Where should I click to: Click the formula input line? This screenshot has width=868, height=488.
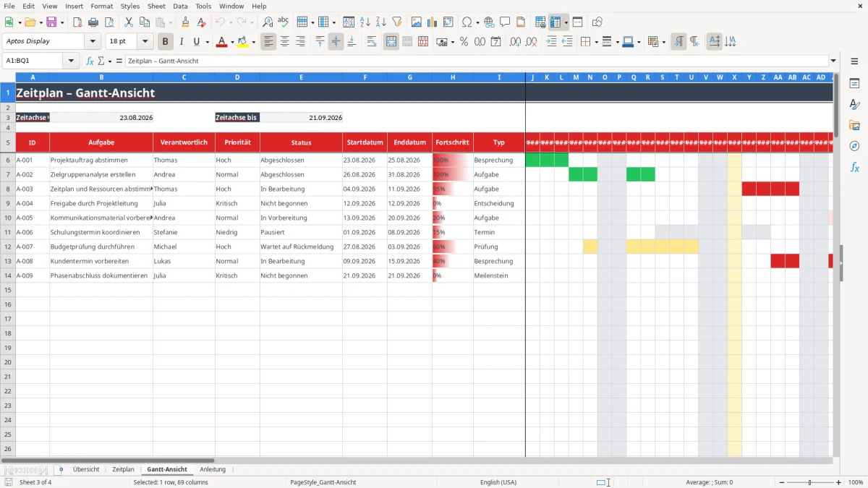click(476, 61)
